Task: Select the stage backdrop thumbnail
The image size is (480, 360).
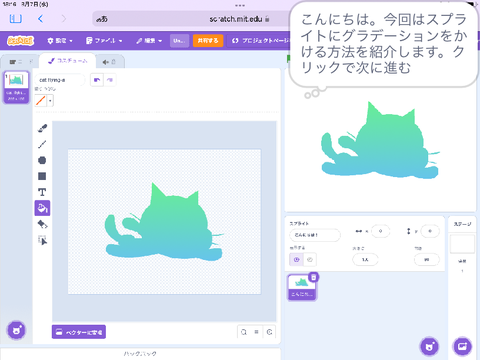Action: point(462,244)
